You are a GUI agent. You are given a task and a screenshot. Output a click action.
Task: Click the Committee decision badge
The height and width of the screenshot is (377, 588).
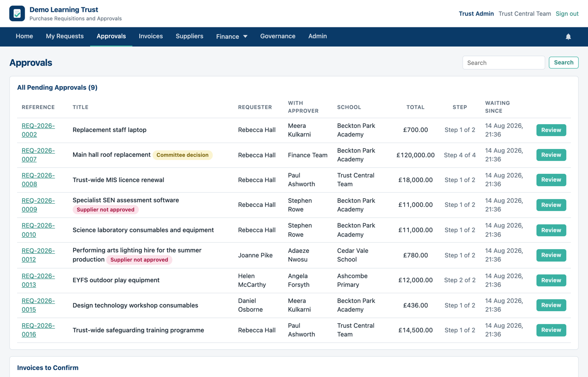pos(182,155)
